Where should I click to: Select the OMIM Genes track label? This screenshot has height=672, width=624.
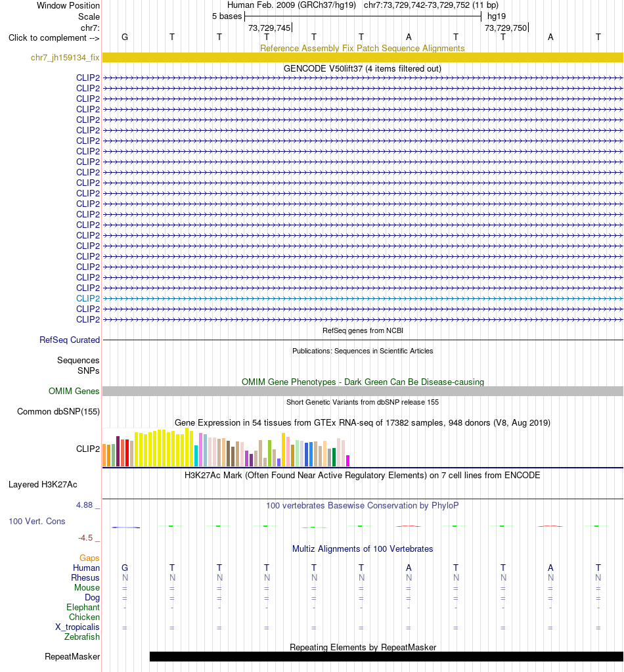(x=74, y=391)
